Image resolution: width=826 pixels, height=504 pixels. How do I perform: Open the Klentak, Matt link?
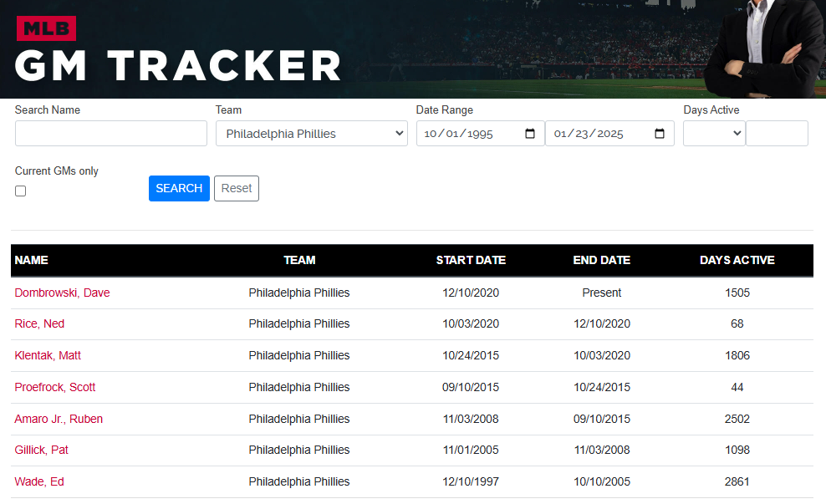[x=48, y=355]
